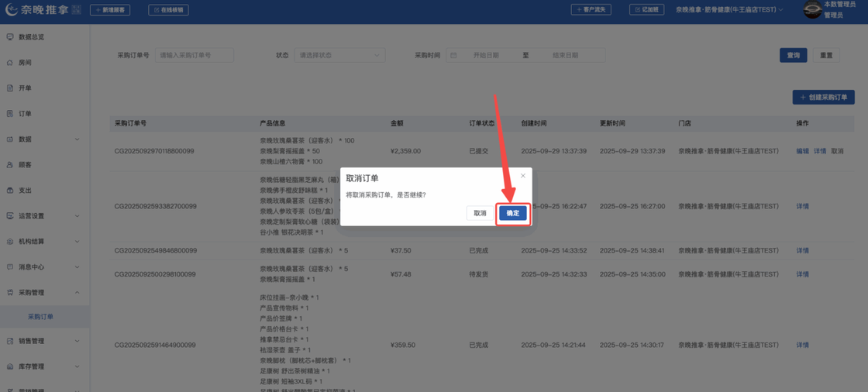Confirm cancellation with the 确定 button
The image size is (868, 392).
[512, 213]
